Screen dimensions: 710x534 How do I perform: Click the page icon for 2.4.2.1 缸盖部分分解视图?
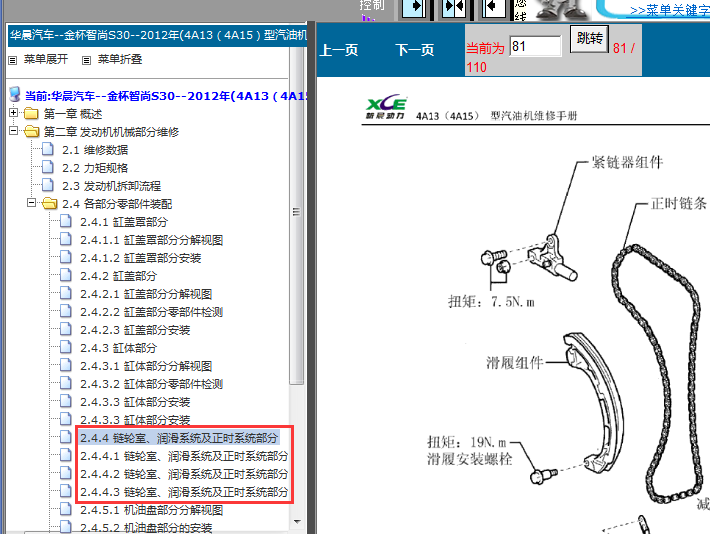point(66,293)
